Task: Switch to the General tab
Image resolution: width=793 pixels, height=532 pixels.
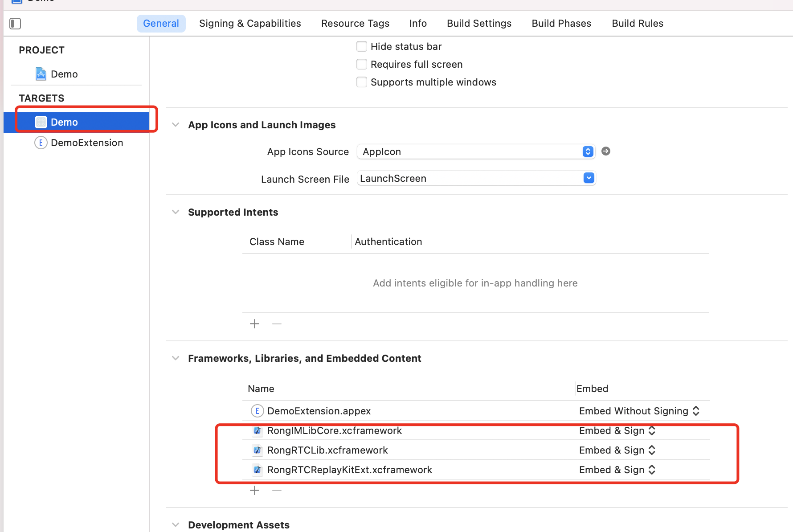Action: pos(161,24)
